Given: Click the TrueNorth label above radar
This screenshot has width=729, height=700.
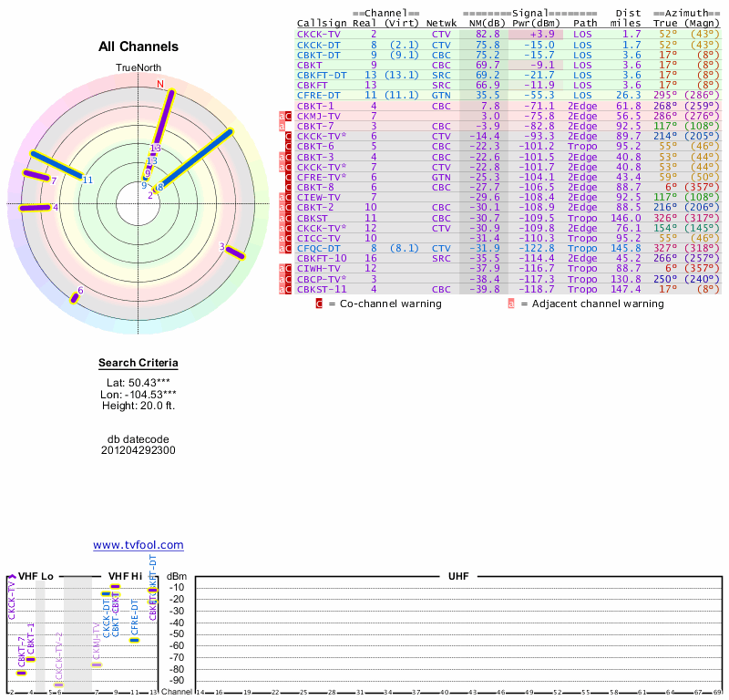Looking at the screenshot, I should pyautogui.click(x=139, y=68).
